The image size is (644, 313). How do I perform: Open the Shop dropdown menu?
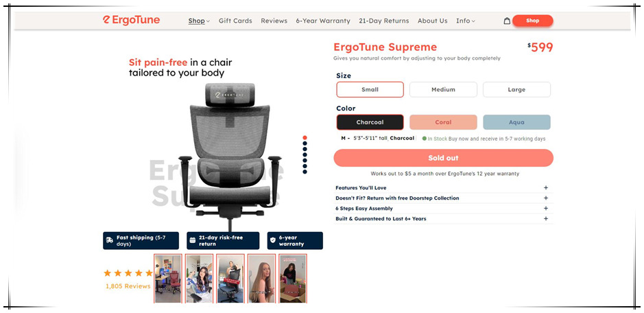(199, 21)
